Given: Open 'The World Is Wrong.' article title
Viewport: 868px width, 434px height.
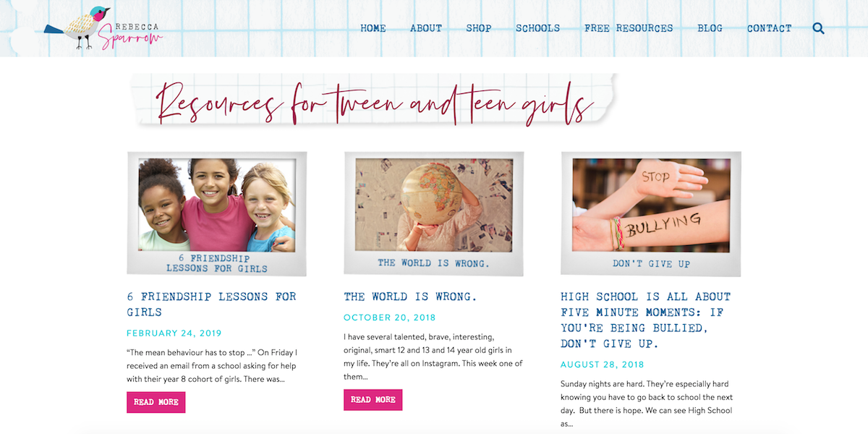Looking at the screenshot, I should (x=410, y=297).
